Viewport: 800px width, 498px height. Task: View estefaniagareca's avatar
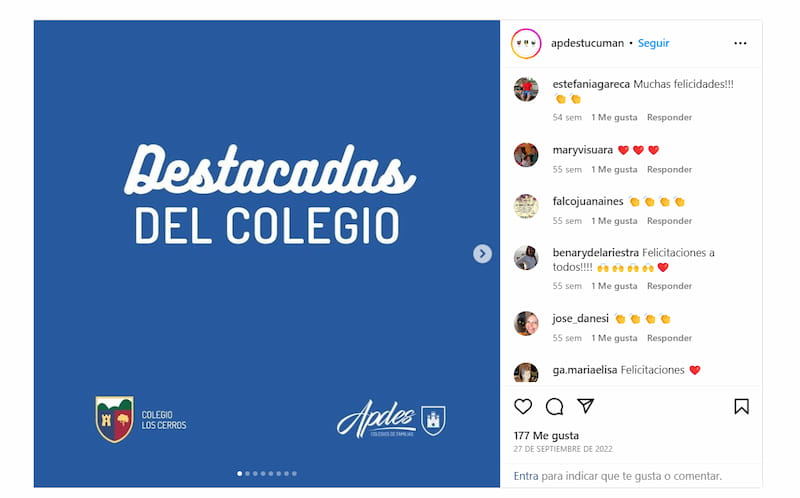tap(526, 89)
